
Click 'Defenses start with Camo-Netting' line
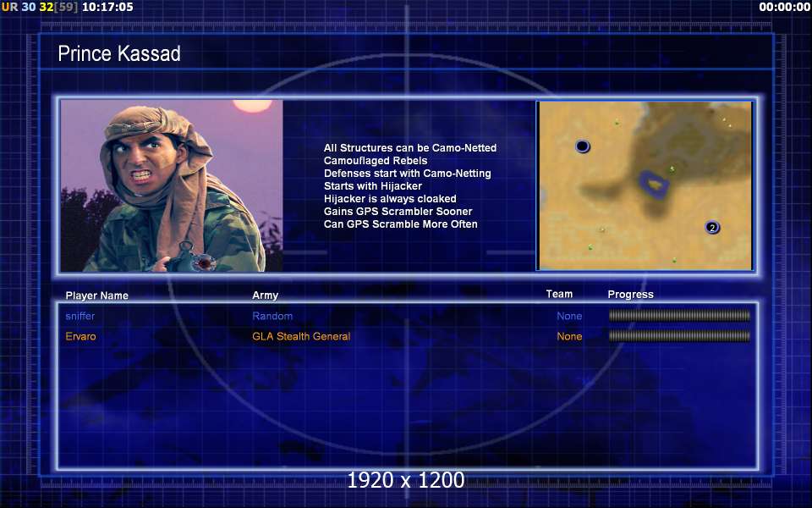click(408, 173)
